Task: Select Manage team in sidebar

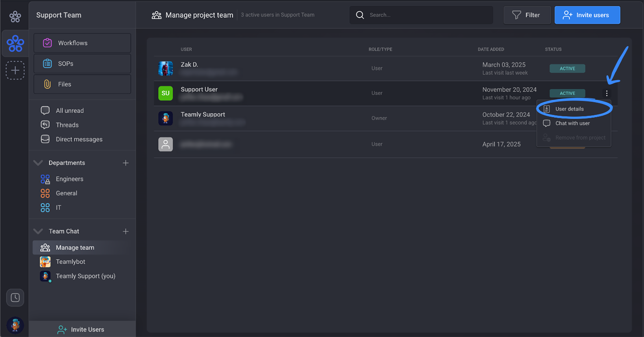Action: click(82, 247)
